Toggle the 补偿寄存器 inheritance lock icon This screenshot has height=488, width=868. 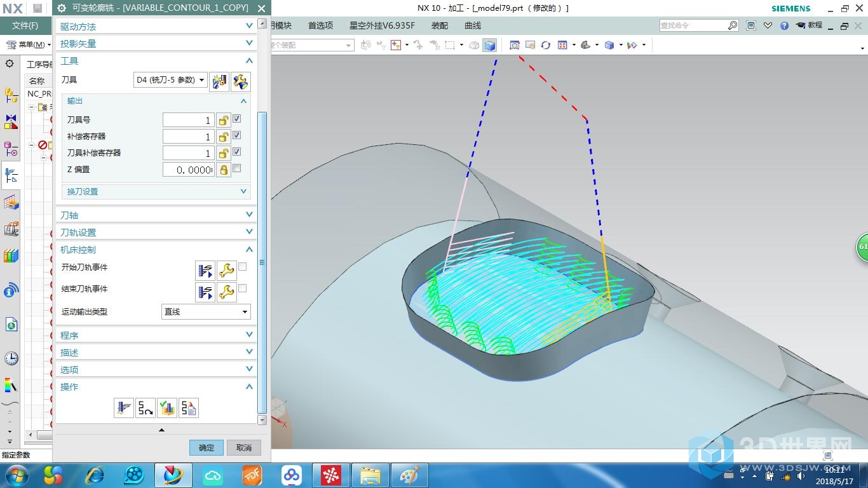point(223,137)
